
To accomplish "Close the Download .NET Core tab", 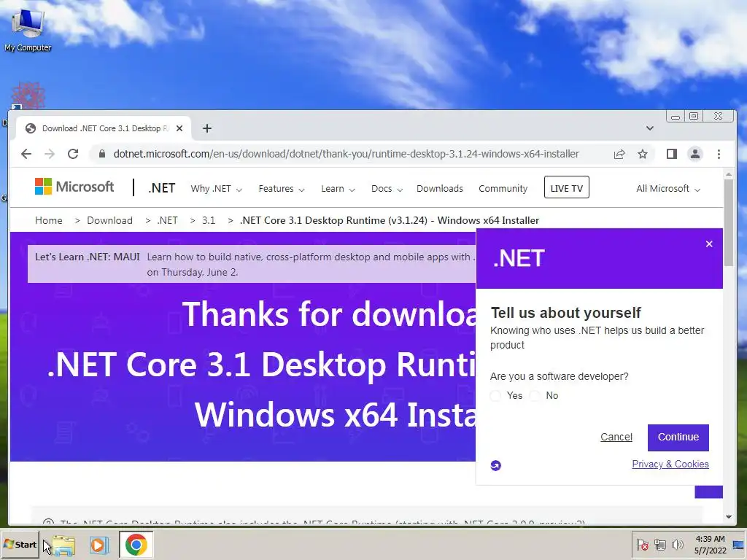I will [x=179, y=128].
